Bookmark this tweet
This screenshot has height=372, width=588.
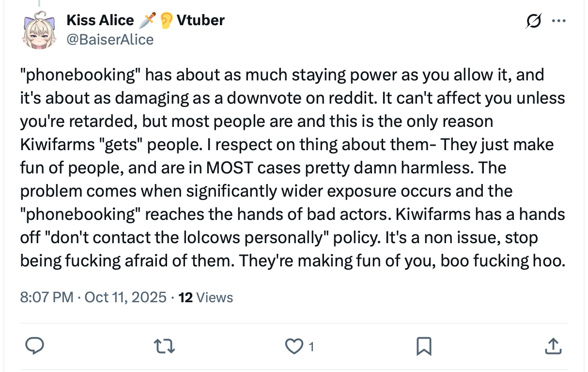(424, 346)
